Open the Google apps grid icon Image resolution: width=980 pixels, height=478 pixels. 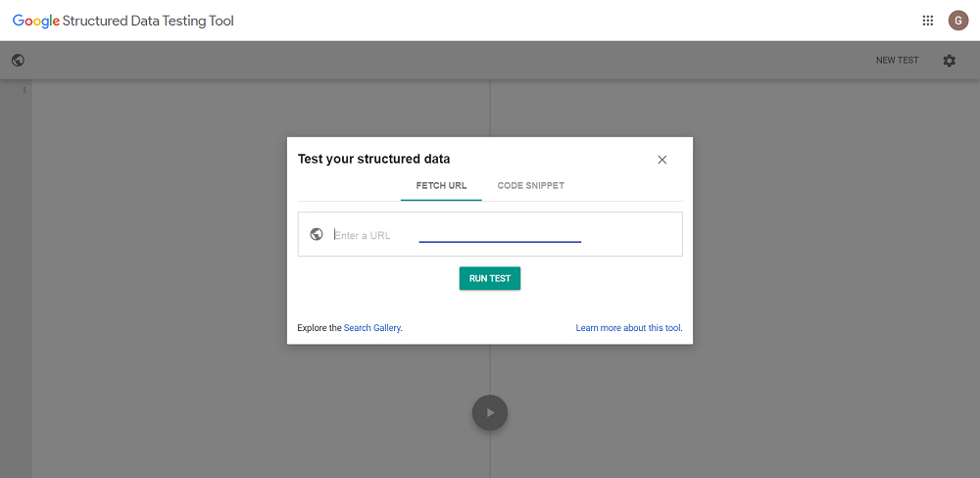927,21
